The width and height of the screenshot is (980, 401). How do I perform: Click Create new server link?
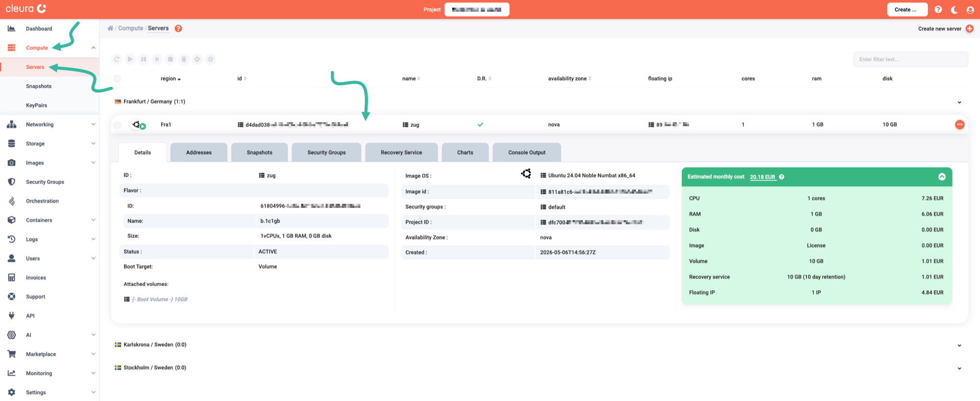tap(940, 29)
